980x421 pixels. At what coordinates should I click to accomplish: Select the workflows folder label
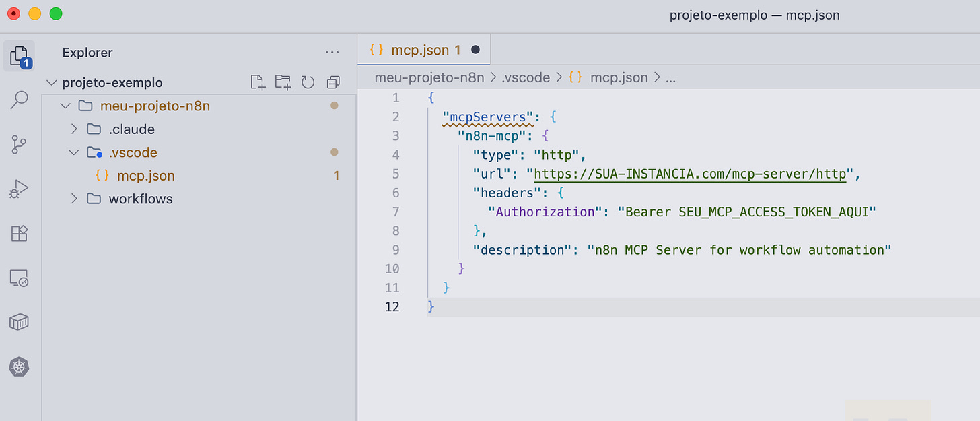[140, 199]
